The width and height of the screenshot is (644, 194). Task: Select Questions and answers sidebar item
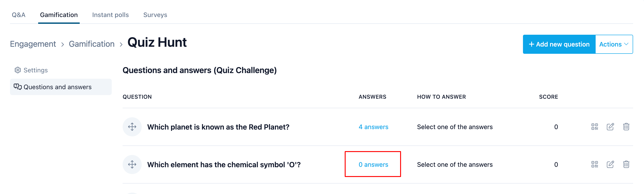61,87
